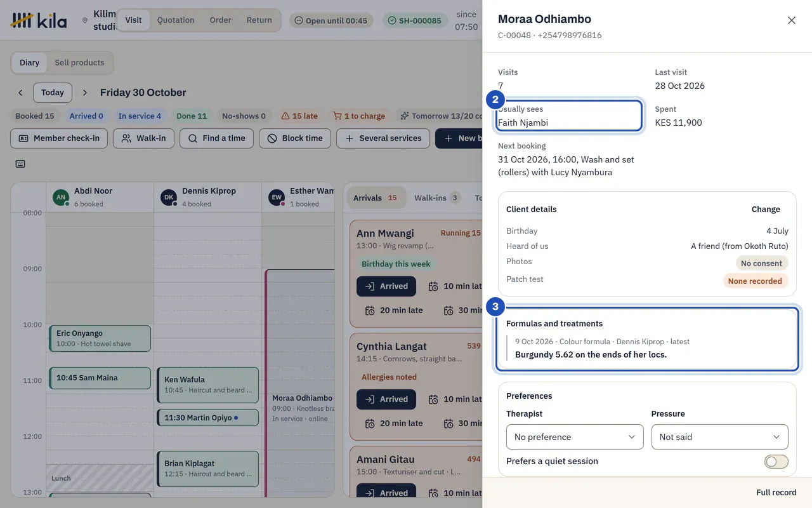812x508 pixels.
Task: Click the location pin icon
Action: [x=85, y=20]
